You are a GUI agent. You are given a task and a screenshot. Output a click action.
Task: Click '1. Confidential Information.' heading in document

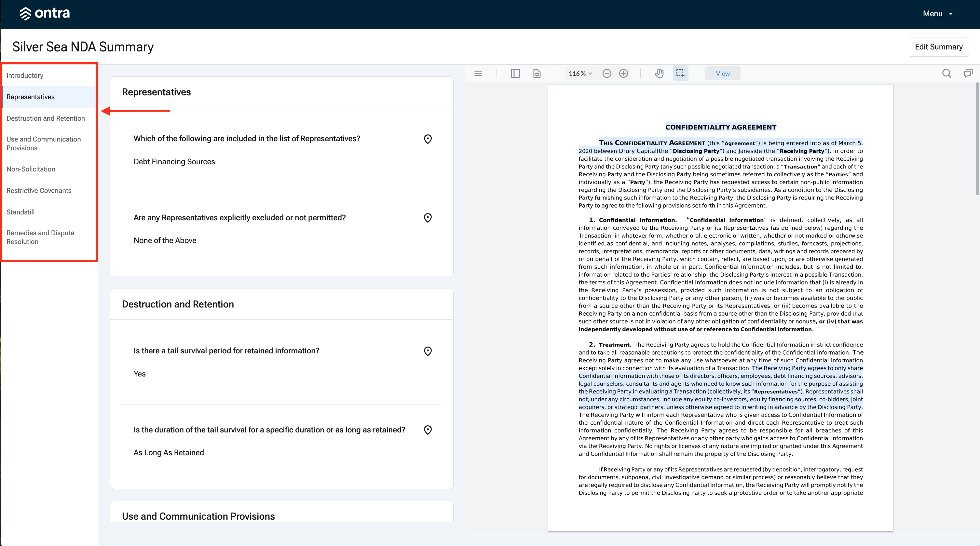pos(633,220)
